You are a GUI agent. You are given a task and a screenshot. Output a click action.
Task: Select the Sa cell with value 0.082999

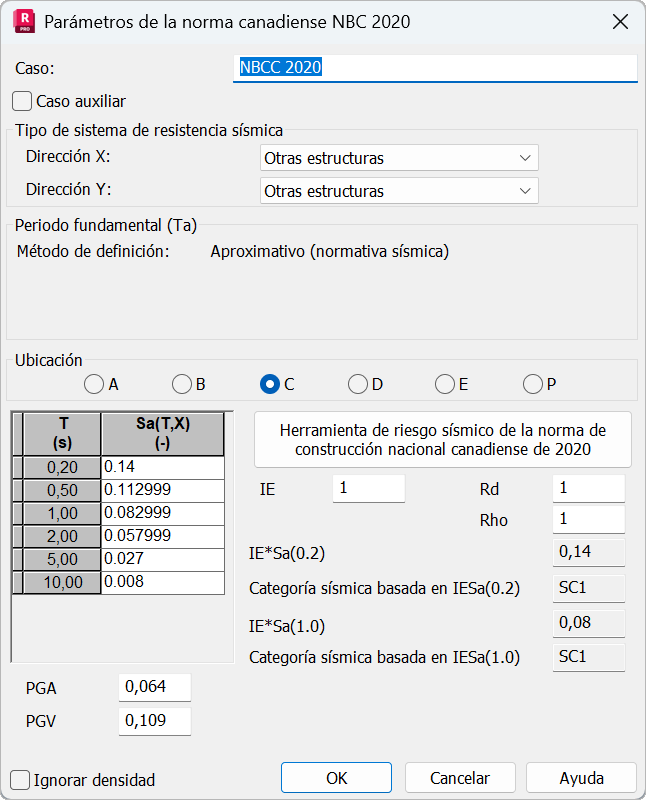(x=163, y=513)
